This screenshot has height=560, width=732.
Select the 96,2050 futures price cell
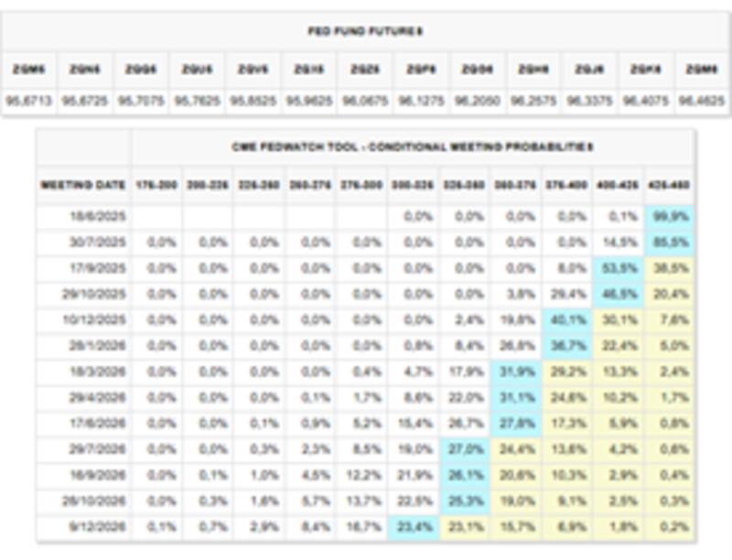(x=477, y=101)
